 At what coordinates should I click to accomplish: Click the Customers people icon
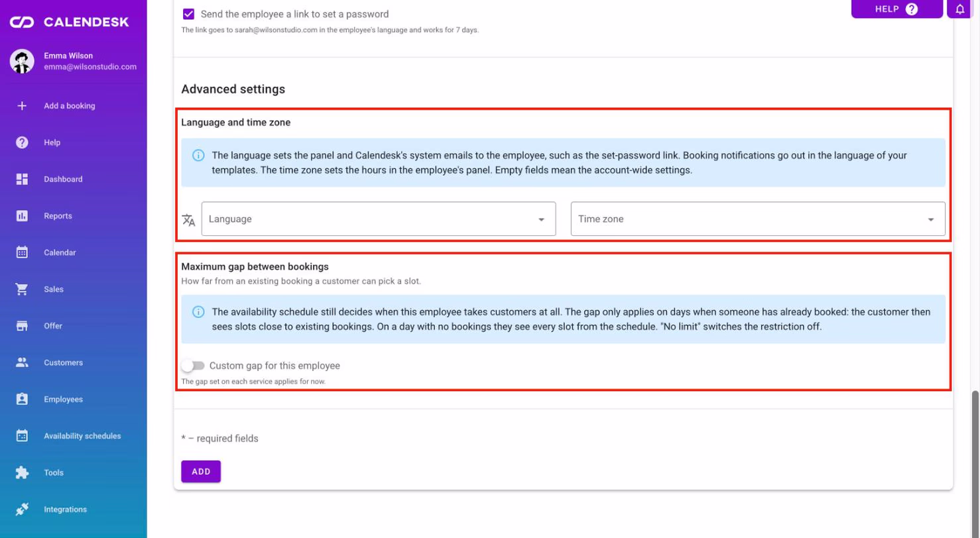pos(22,362)
